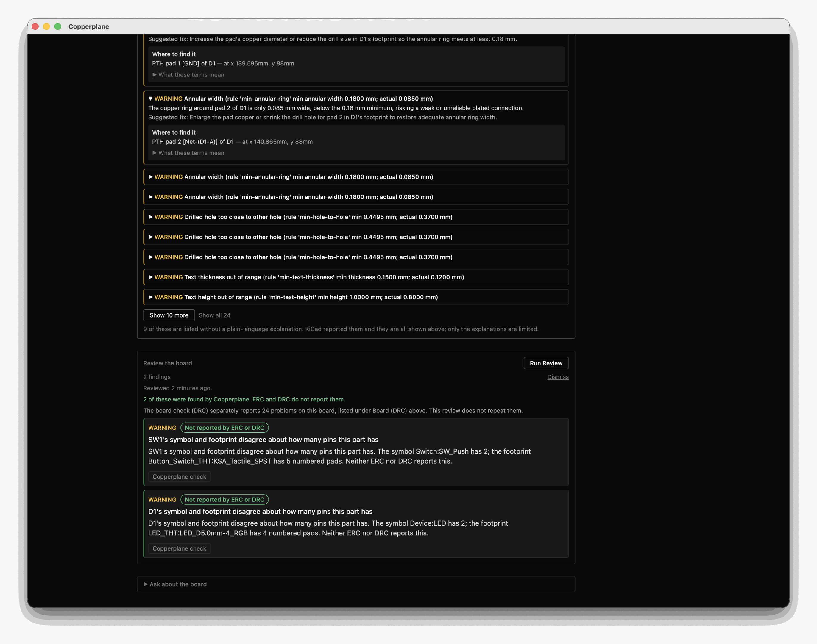The image size is (817, 644).
Task: Click the D1 description mentioning LED_THT:LED_D5.0mm-4_RGB
Action: 328,528
